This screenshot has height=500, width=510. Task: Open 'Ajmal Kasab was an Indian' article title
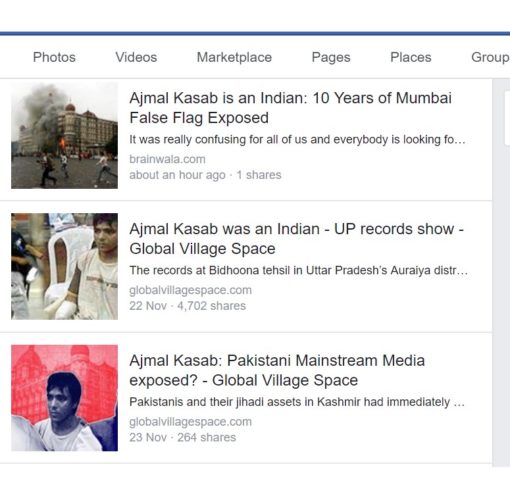(296, 239)
